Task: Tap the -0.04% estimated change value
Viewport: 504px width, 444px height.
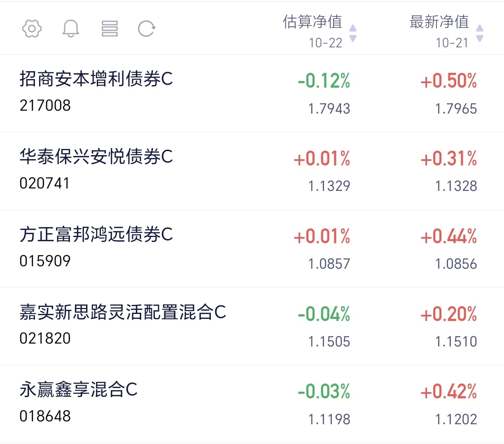Action: coord(324,314)
